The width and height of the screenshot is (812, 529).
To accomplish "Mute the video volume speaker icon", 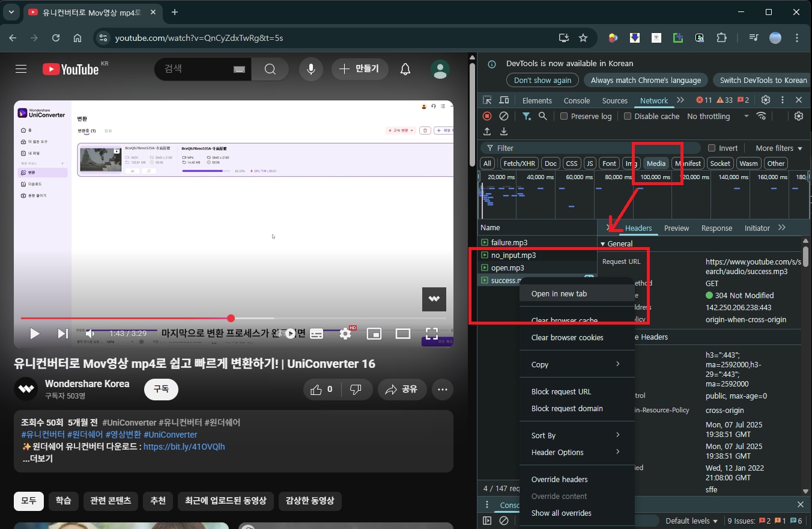I will click(x=89, y=334).
